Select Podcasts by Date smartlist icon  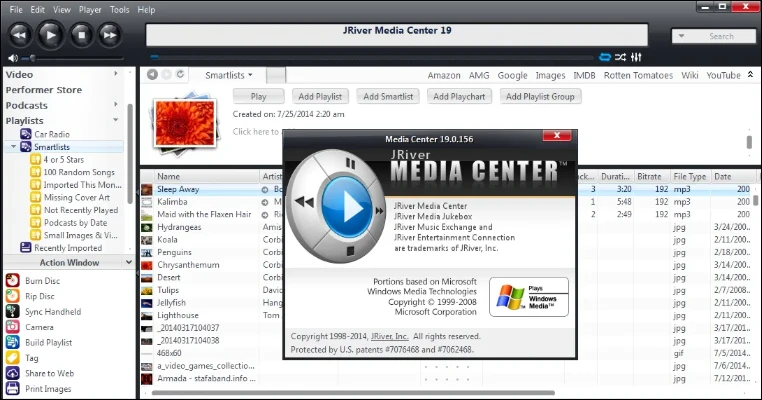[35, 223]
